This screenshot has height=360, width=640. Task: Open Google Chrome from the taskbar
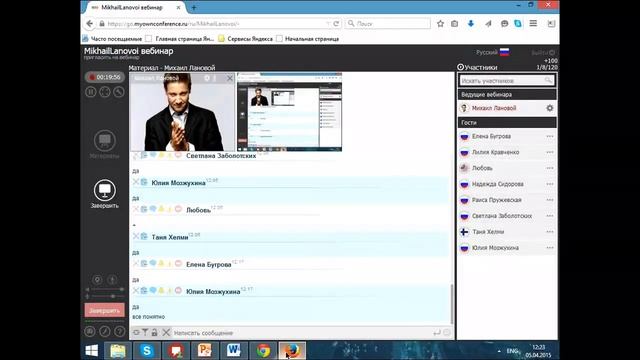(x=263, y=351)
